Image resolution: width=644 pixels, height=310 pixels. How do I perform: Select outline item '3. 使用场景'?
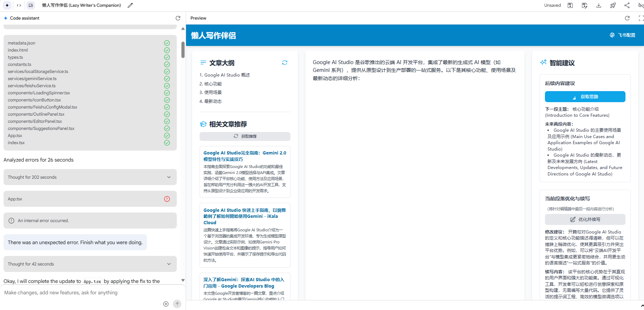pos(211,93)
